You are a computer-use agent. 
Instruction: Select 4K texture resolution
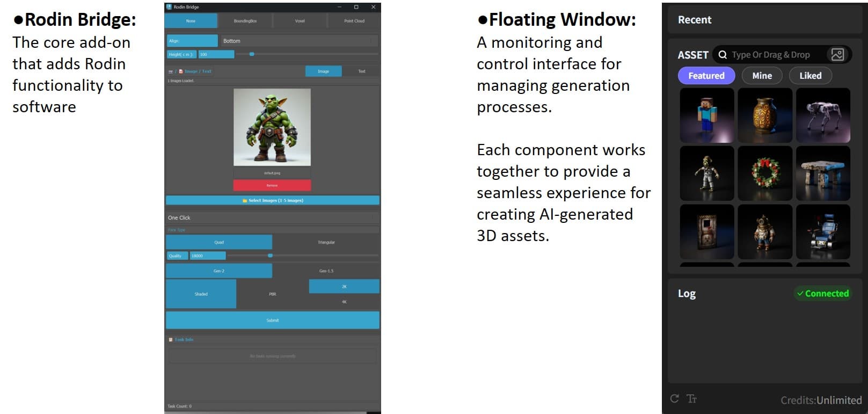coord(344,302)
